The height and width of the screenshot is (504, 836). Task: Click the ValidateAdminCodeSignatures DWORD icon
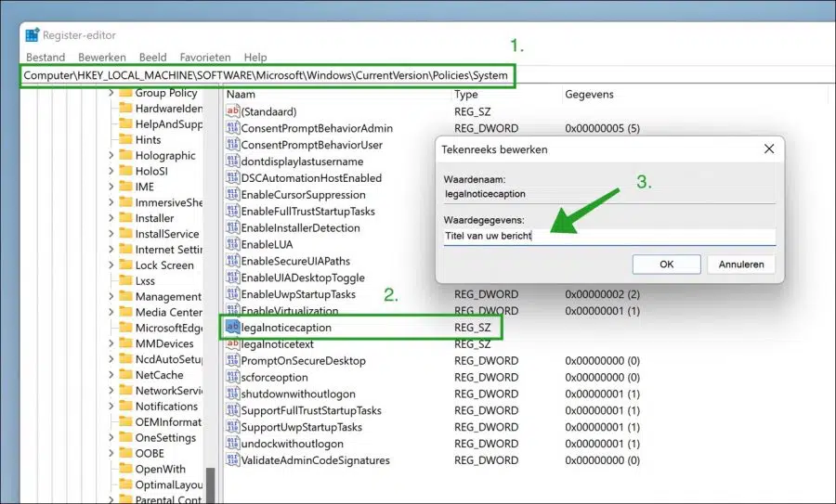(x=232, y=459)
